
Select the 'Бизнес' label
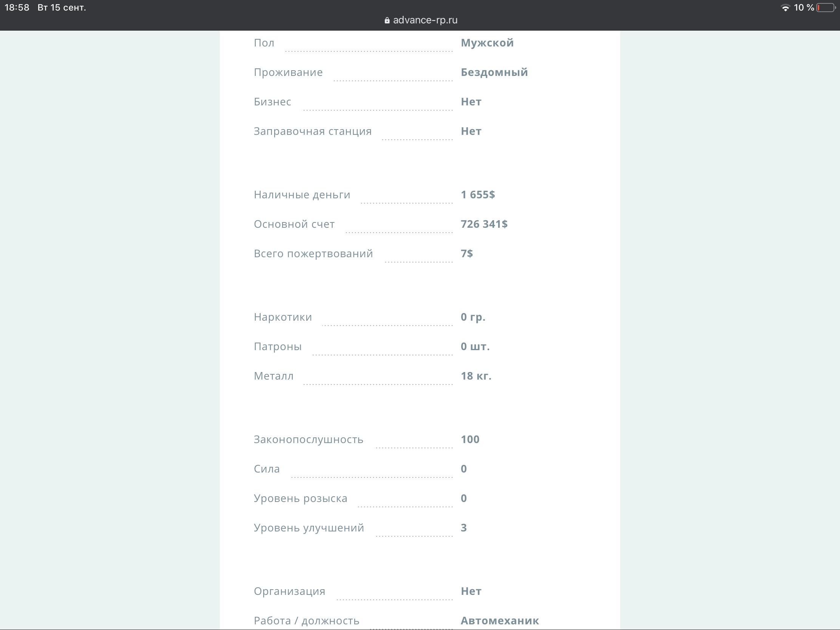[273, 102]
